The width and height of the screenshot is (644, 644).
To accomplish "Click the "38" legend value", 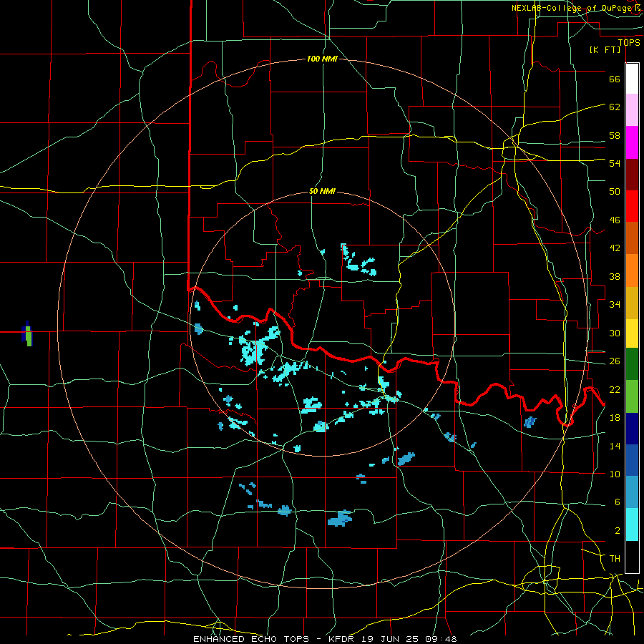I will coord(615,276).
